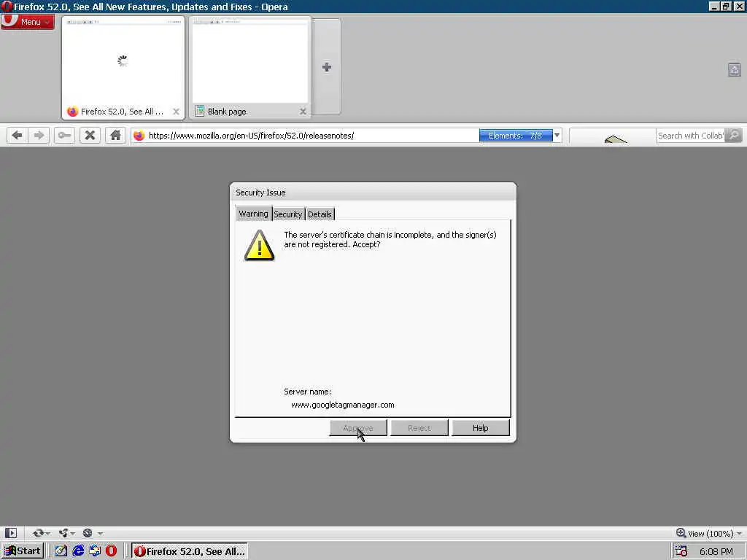Image resolution: width=747 pixels, height=560 pixels.
Task: Click the system tray scheduler icon
Action: [681, 551]
